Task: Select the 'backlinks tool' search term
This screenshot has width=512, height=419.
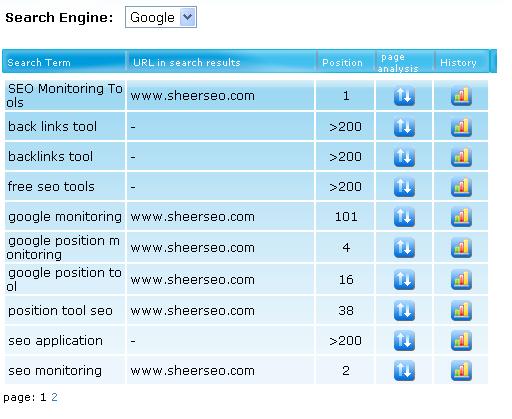Action: pyautogui.click(x=50, y=157)
